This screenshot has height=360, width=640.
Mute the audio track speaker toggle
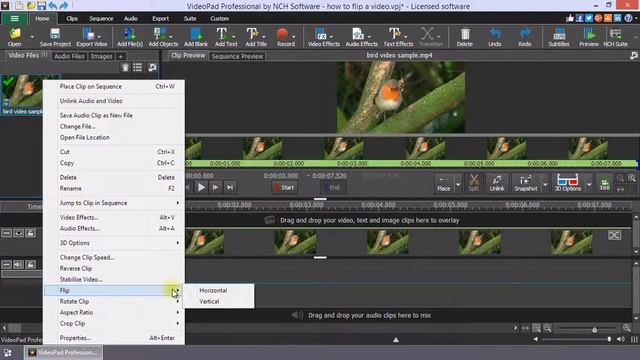[x=18, y=264]
